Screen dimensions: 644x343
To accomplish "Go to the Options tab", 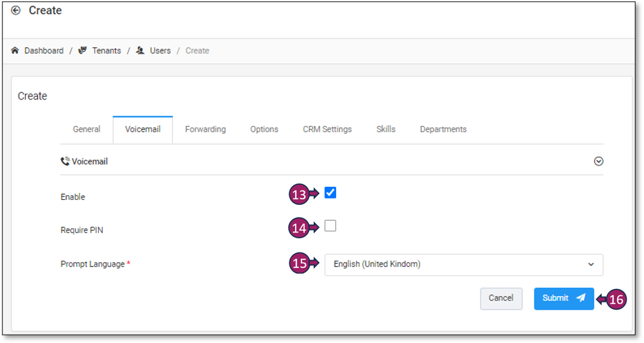I will pyautogui.click(x=264, y=129).
